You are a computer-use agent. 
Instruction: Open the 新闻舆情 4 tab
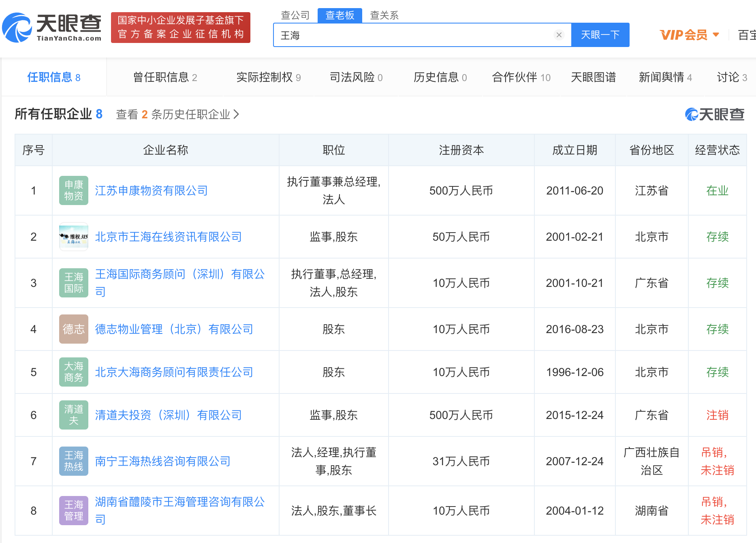click(x=666, y=77)
